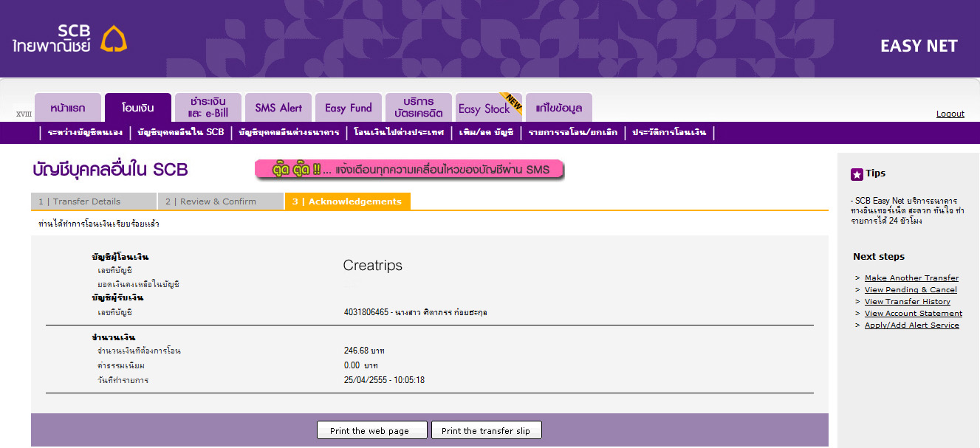Open the Make Another Transfer link
This screenshot has height=448, width=980.
click(x=911, y=278)
